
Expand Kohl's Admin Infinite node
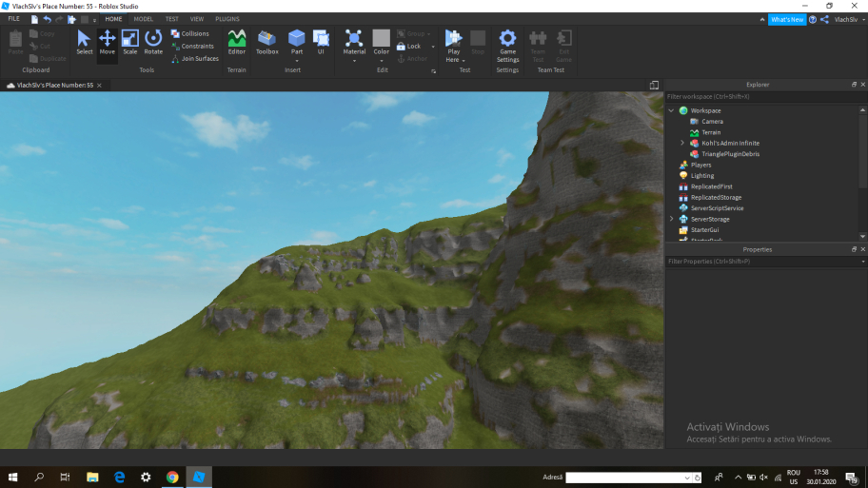click(x=682, y=143)
